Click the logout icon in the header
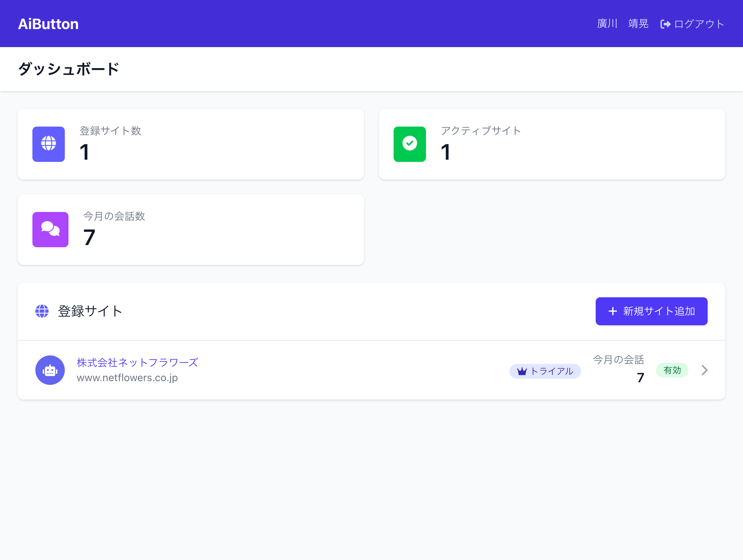 666,24
